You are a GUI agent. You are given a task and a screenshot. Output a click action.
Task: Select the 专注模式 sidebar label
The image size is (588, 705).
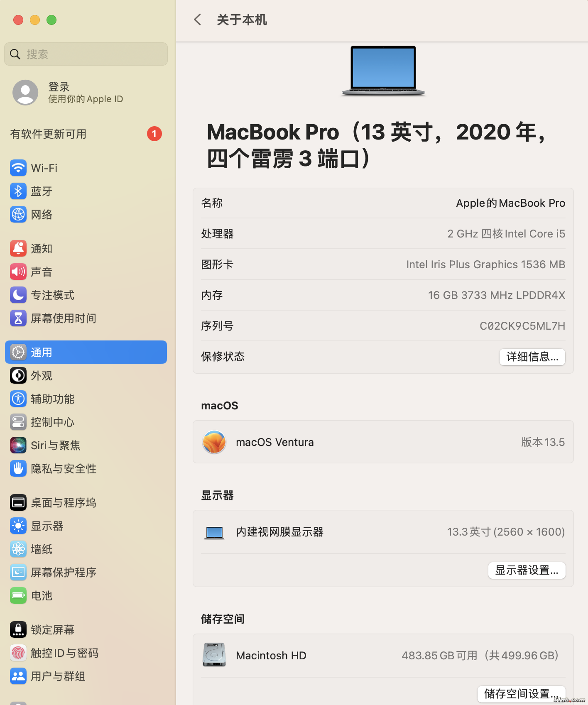pyautogui.click(x=53, y=295)
